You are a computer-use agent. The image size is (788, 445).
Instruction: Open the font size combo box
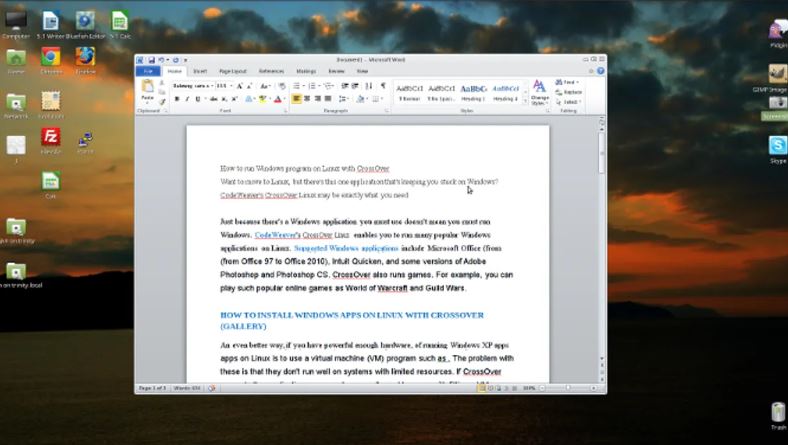tap(224, 86)
